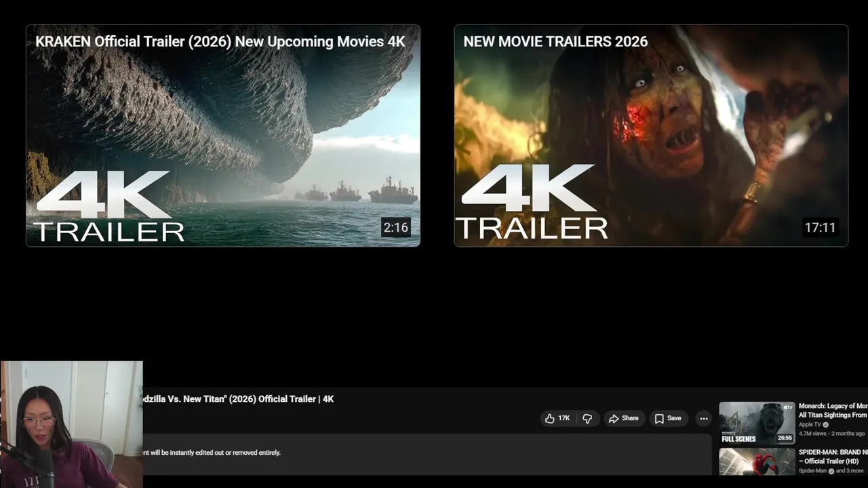868x488 pixels.
Task: Save the video to a playlist
Action: pyautogui.click(x=667, y=418)
